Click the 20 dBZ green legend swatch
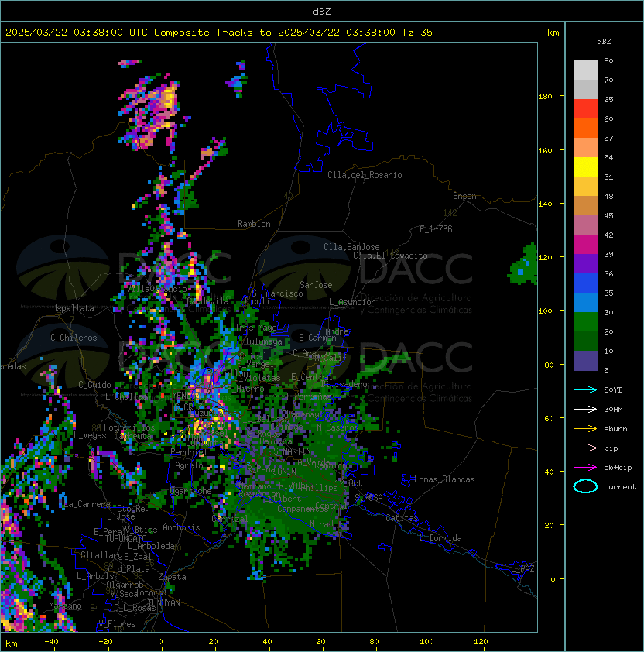This screenshot has height=652, width=644. (585, 341)
